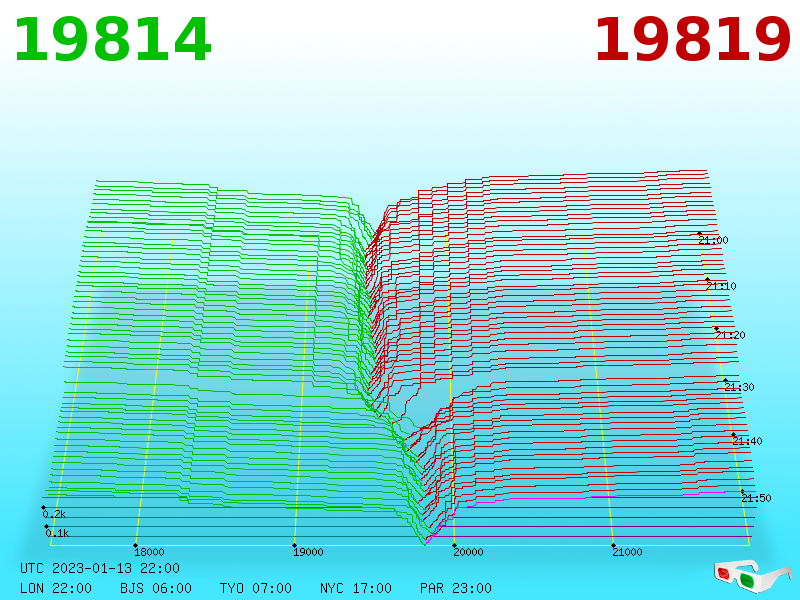Click the PAR 23:00 clock text
This screenshot has height=600, width=800.
tap(456, 588)
